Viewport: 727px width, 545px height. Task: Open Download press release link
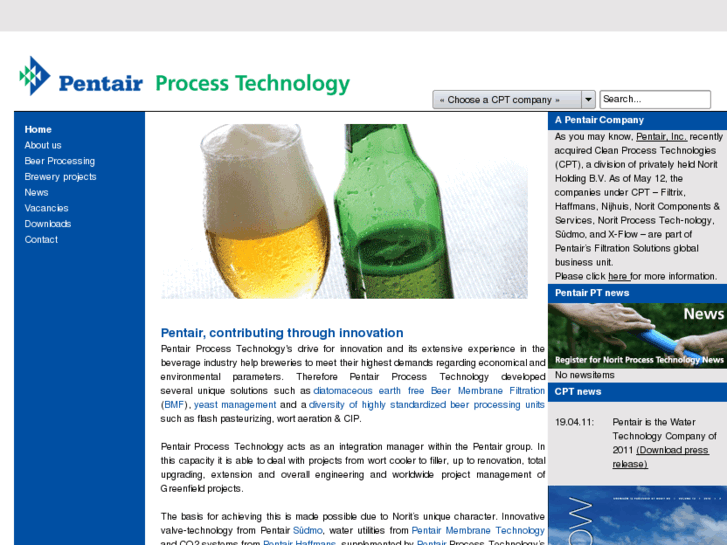(661, 457)
